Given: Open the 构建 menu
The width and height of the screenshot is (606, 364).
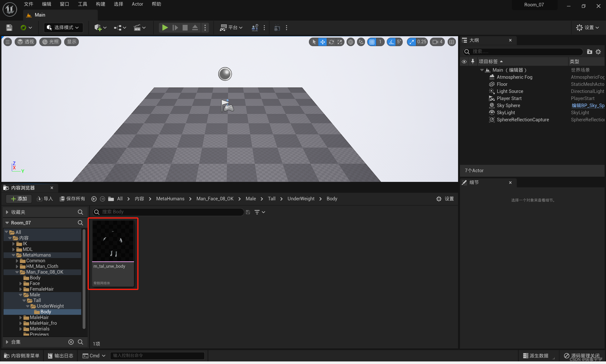Looking at the screenshot, I should click(100, 4).
